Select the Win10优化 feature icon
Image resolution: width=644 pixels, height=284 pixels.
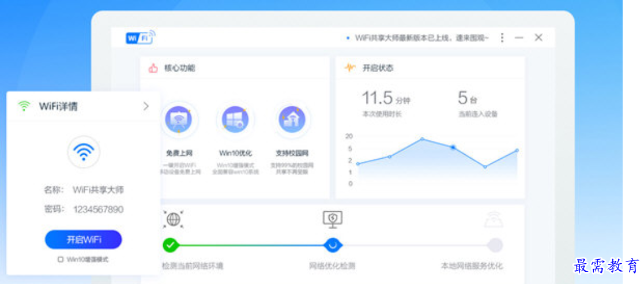pos(235,119)
